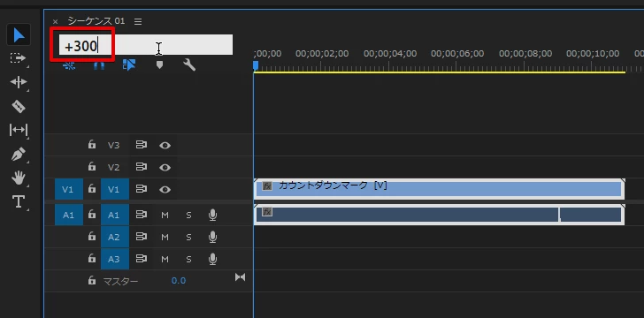Click the timecode input field showing +300
The width and height of the screenshot is (644, 318).
click(146, 45)
